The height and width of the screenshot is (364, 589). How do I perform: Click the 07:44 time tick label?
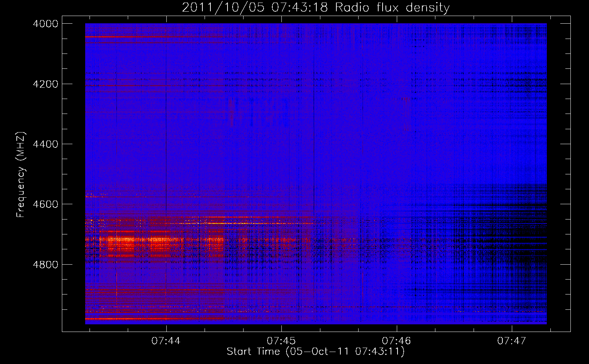coord(166,341)
